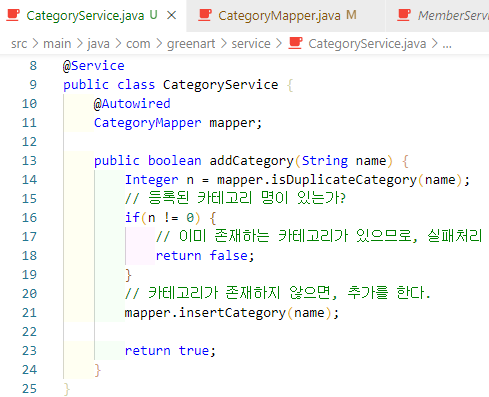Place cursor on the @Service annotation

pyautogui.click(x=94, y=66)
